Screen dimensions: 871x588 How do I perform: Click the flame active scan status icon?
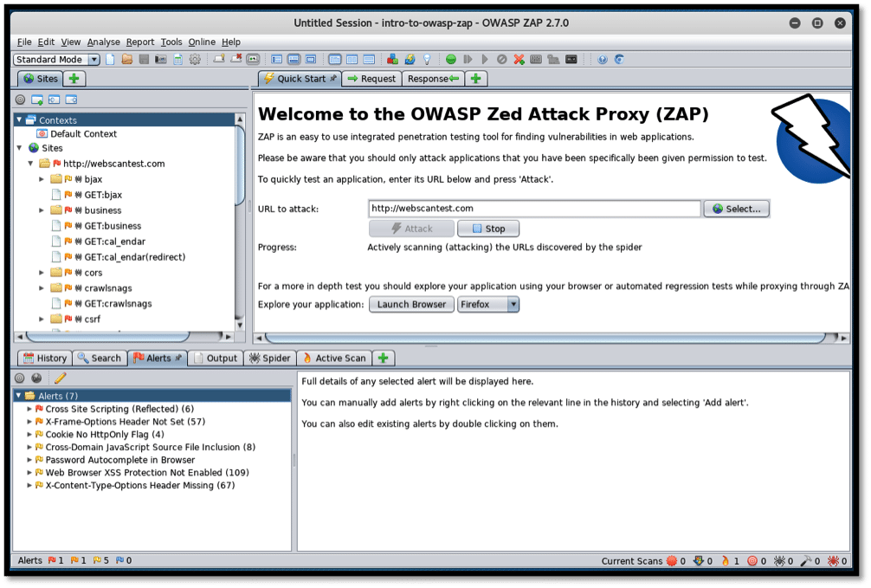tap(726, 561)
